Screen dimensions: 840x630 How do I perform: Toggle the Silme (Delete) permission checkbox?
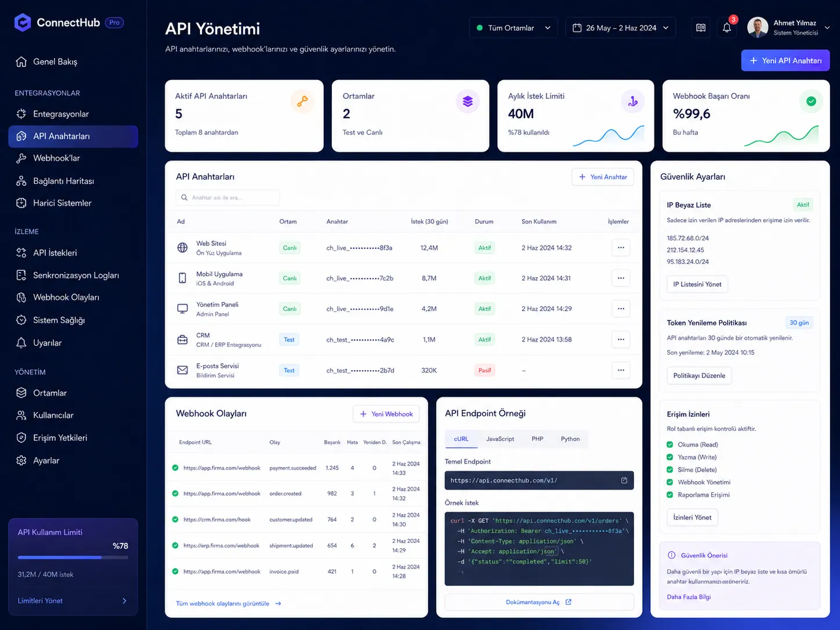[x=670, y=470]
